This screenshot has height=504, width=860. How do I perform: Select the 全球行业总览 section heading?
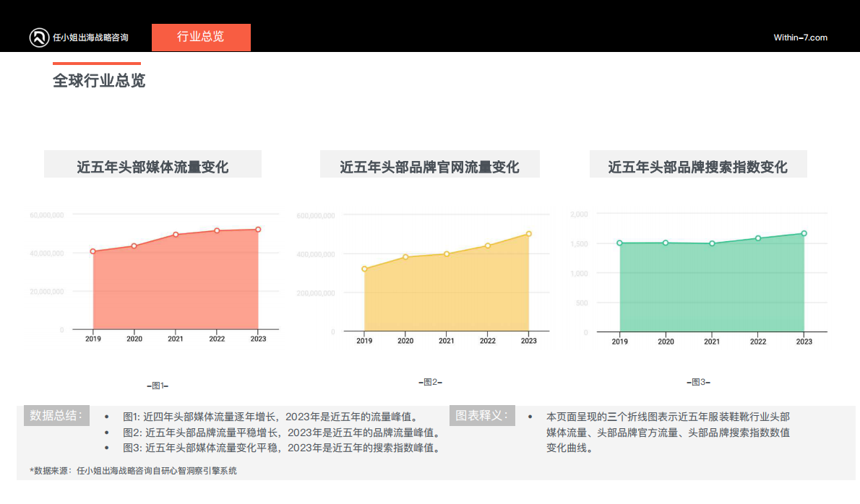[x=98, y=81]
